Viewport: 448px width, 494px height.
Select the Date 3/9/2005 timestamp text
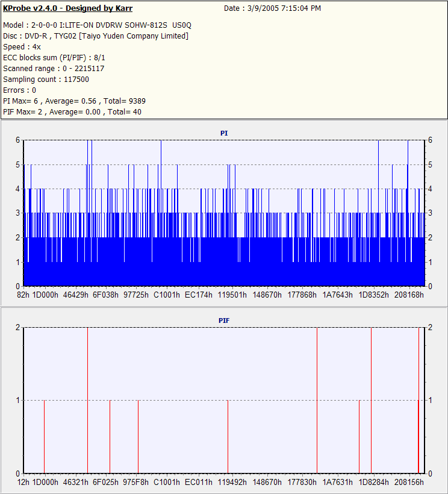tap(272, 8)
